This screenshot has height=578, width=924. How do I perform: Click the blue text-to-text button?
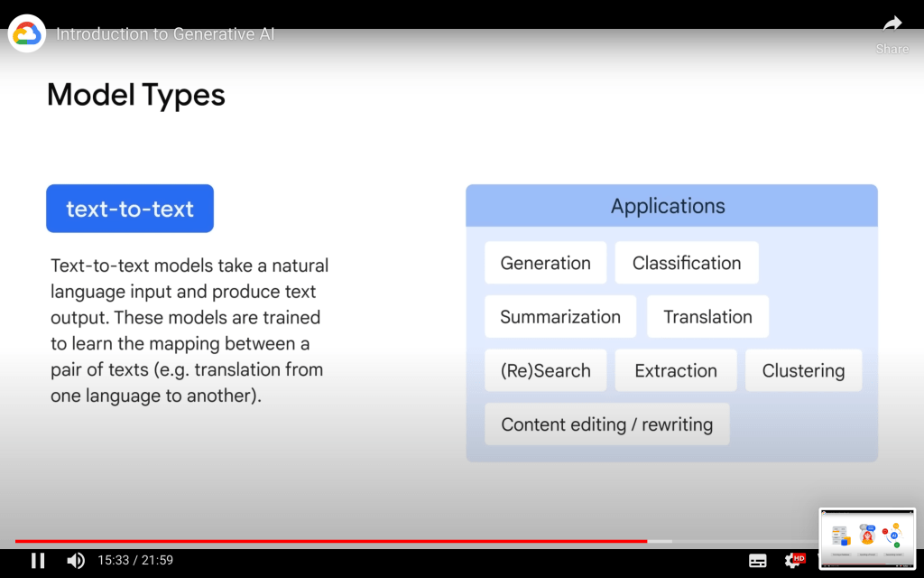(130, 209)
